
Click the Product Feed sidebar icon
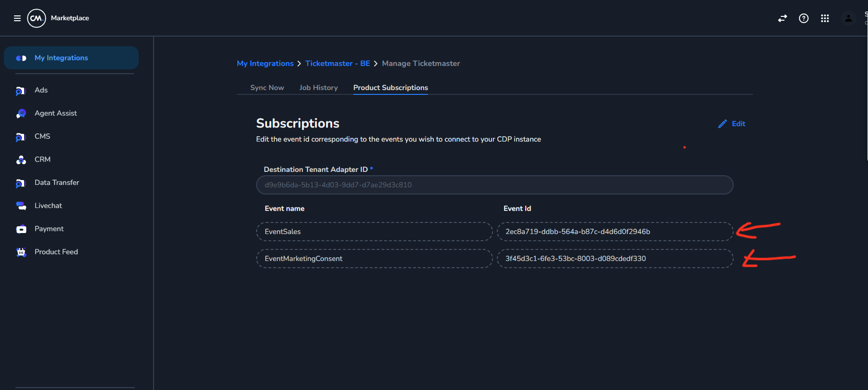coord(21,252)
